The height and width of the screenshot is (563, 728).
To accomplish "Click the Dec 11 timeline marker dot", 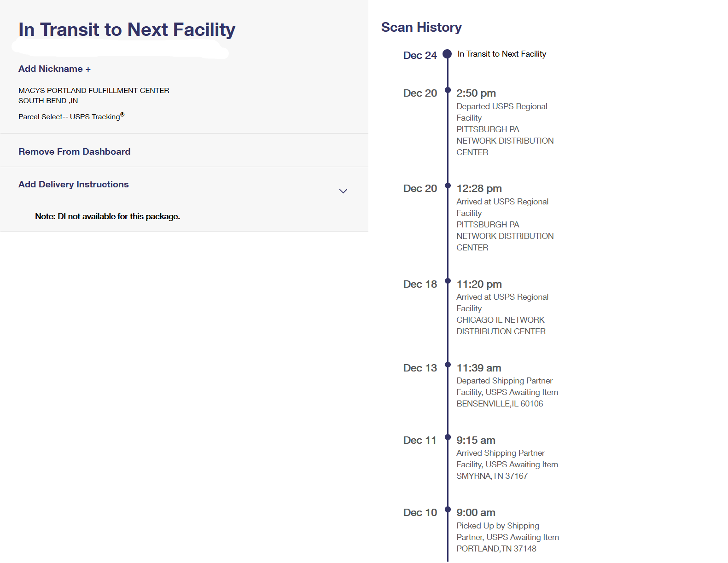I will tap(447, 437).
